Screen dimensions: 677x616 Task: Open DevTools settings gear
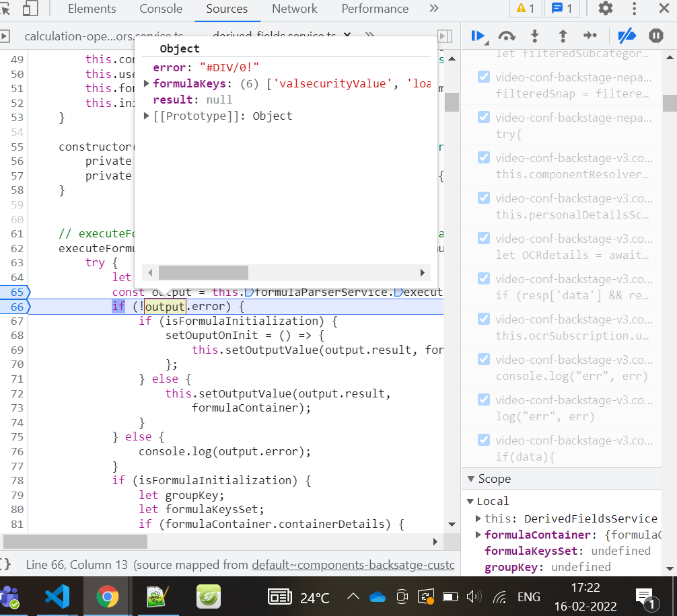tap(605, 8)
